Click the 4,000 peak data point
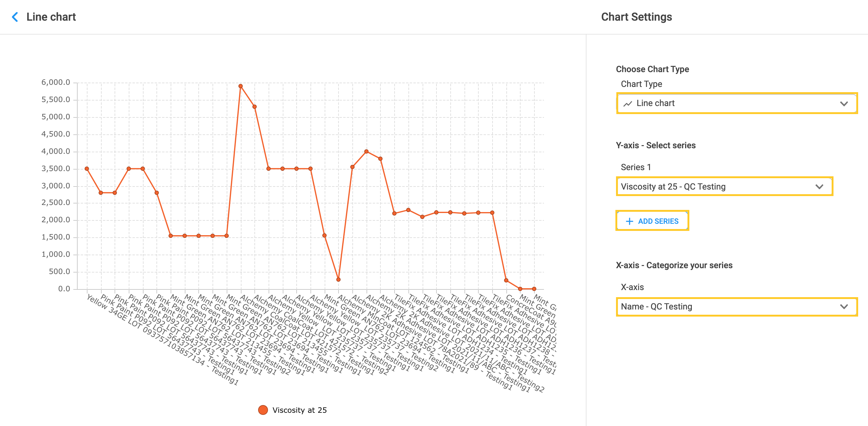The height and width of the screenshot is (426, 868). 366,151
